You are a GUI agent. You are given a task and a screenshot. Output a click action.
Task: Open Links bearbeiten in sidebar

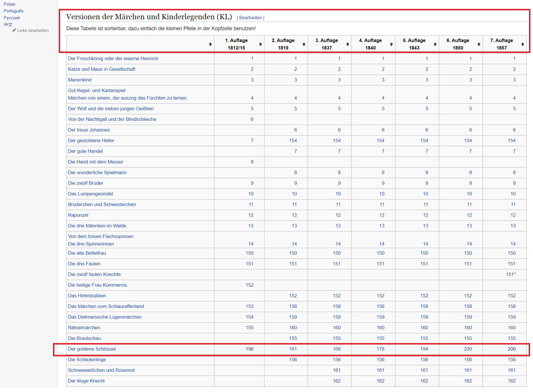click(33, 31)
